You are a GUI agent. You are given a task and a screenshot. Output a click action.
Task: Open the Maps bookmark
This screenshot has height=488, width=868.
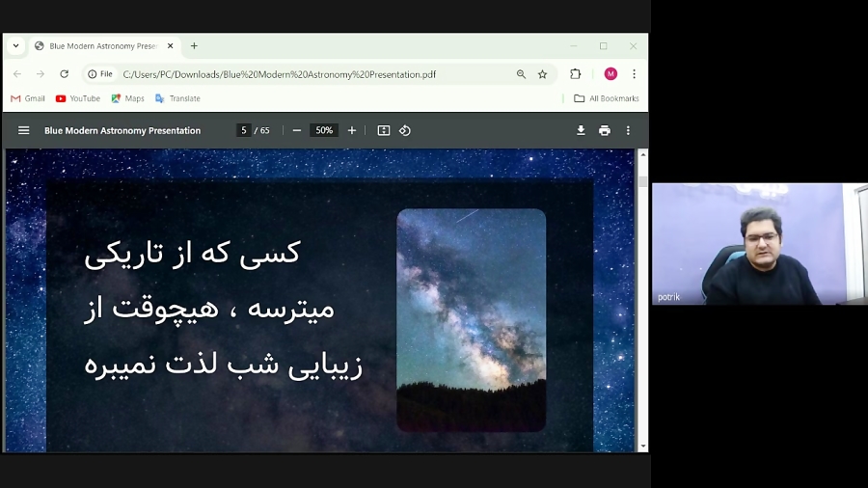(128, 98)
